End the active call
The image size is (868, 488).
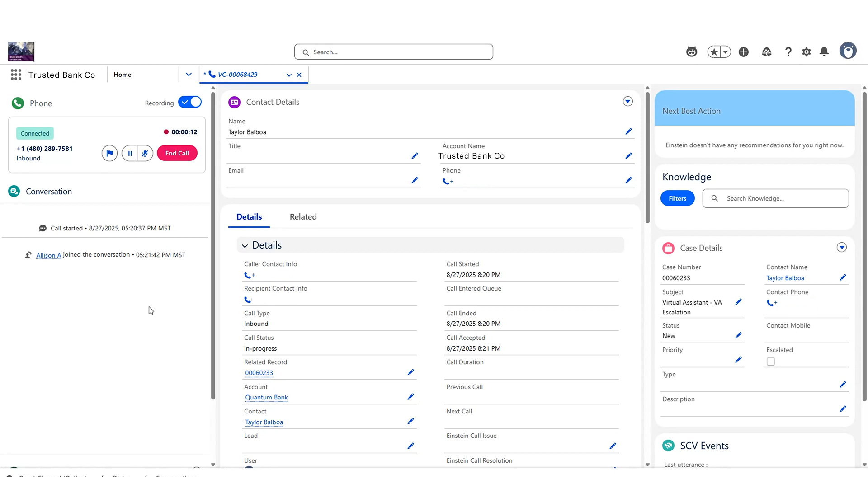[177, 153]
